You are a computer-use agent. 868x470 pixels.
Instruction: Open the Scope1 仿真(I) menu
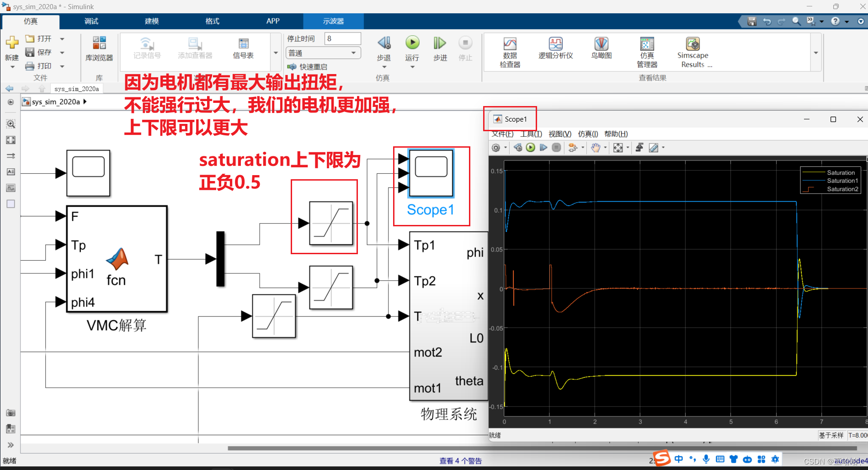[x=588, y=134]
